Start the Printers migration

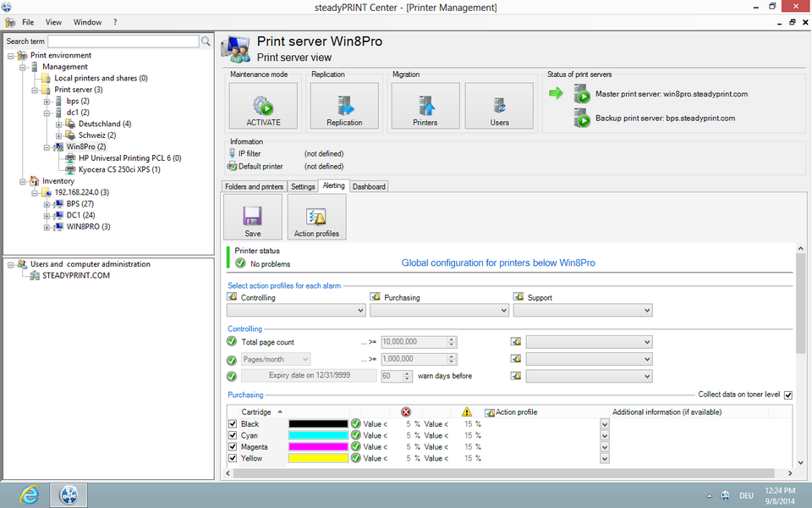click(x=425, y=106)
